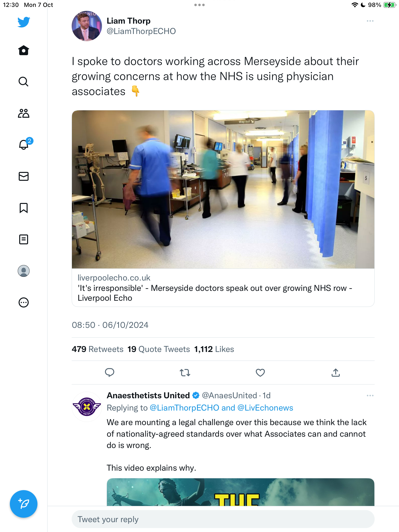The height and width of the screenshot is (532, 399).
Task: Open the Home feed icon
Action: click(x=24, y=50)
